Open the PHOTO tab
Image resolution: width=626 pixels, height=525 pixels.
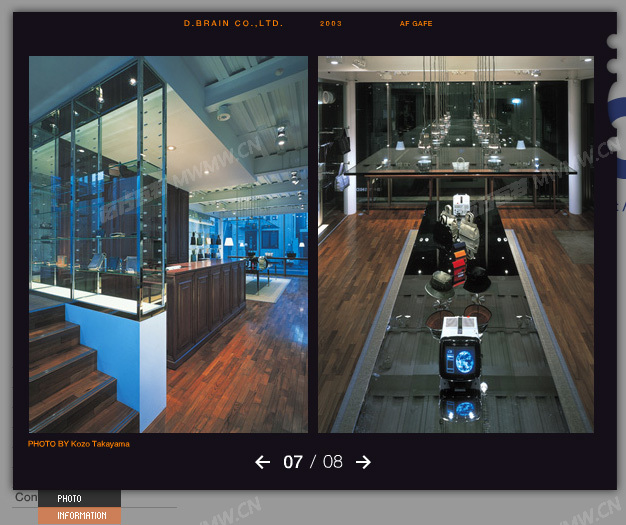click(x=79, y=498)
